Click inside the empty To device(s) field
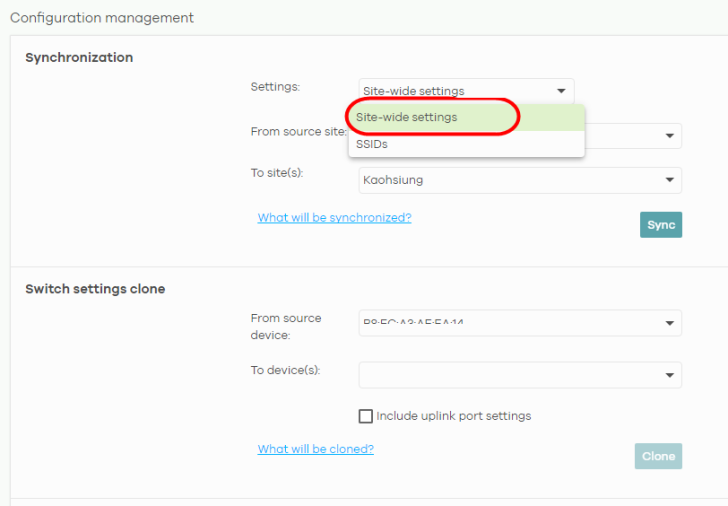Image resolution: width=728 pixels, height=506 pixels. 500,375
